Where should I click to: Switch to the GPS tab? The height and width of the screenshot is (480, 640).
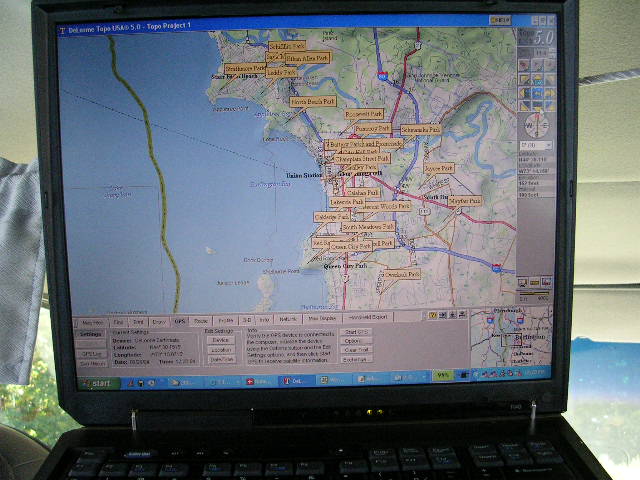[x=179, y=322]
